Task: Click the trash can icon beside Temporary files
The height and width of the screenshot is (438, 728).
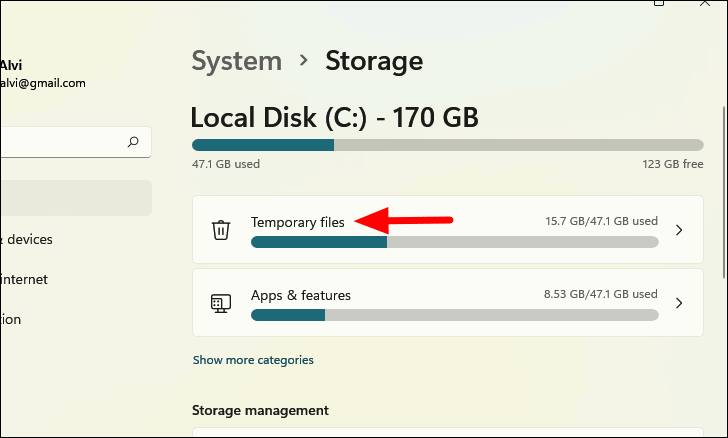Action: [221, 230]
